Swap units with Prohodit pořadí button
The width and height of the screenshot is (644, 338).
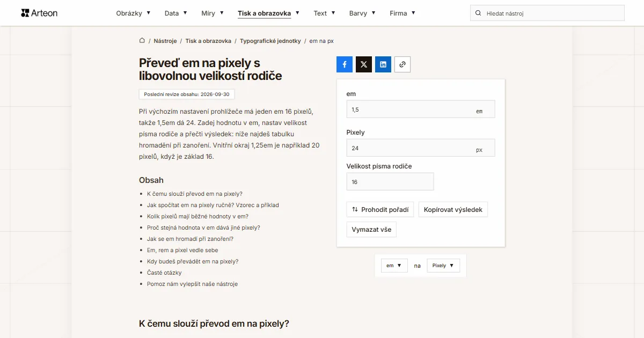380,210
